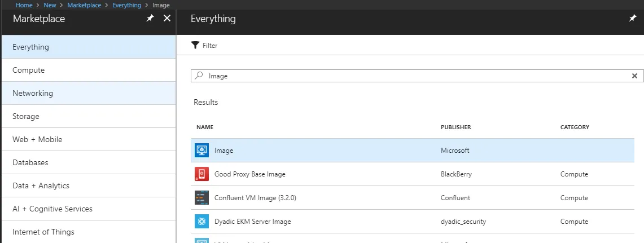
Task: Click the New breadcrumb link
Action: [50, 5]
